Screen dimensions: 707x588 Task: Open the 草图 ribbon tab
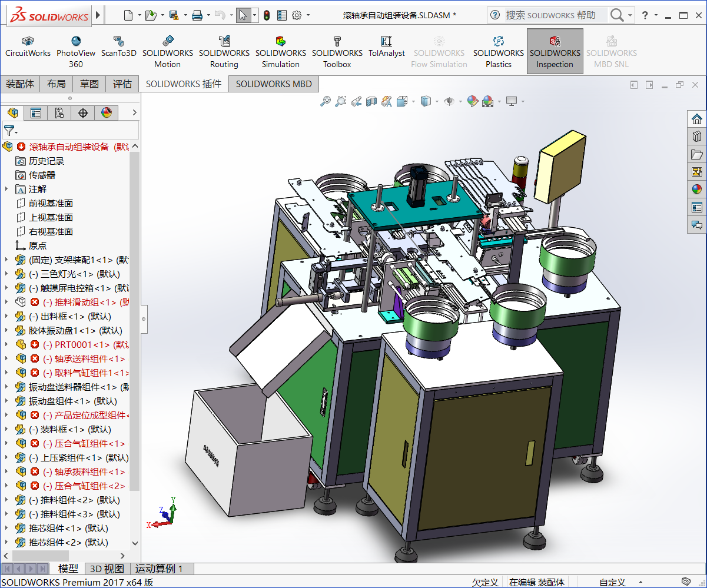89,84
